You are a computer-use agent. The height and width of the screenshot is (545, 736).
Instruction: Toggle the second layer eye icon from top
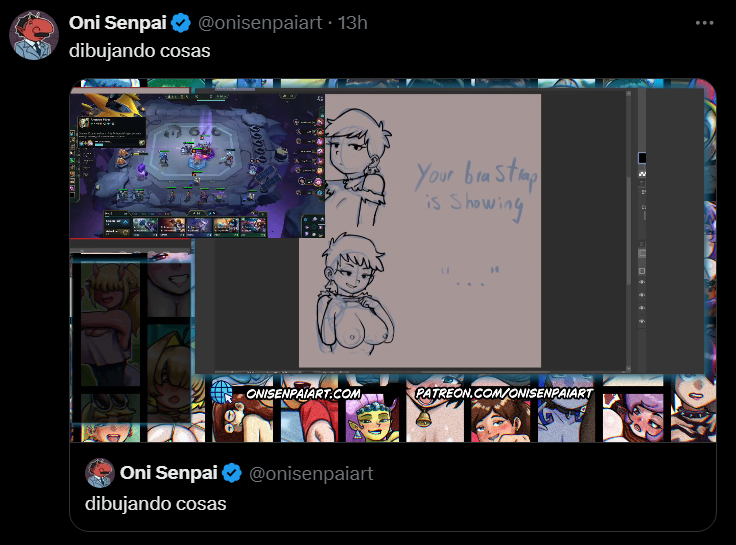[642, 295]
